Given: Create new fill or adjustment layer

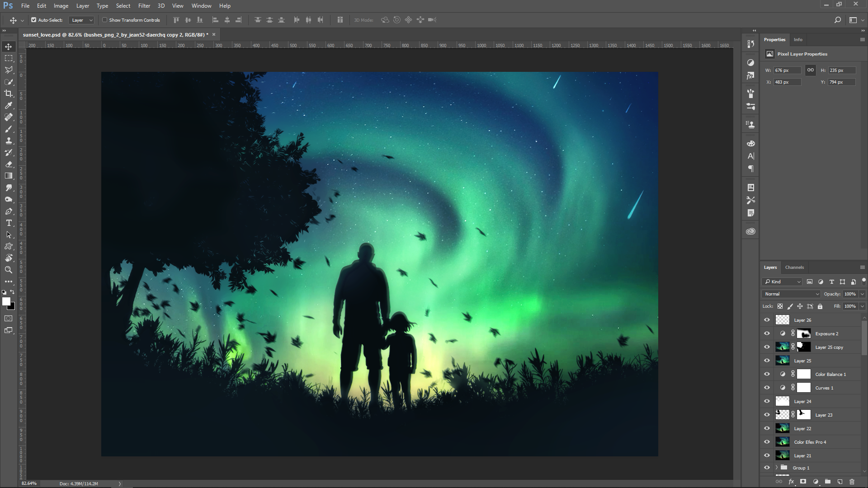Looking at the screenshot, I should pyautogui.click(x=816, y=482).
